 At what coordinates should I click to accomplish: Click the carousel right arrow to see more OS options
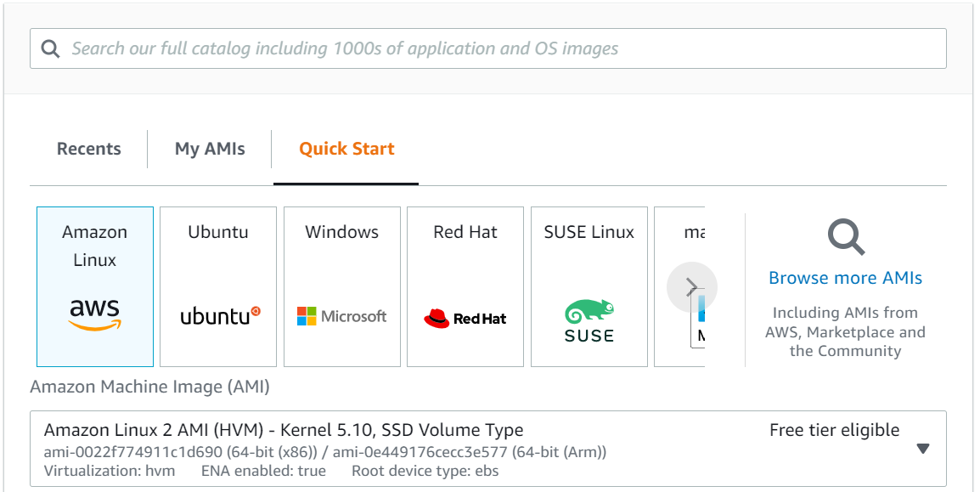coord(691,287)
